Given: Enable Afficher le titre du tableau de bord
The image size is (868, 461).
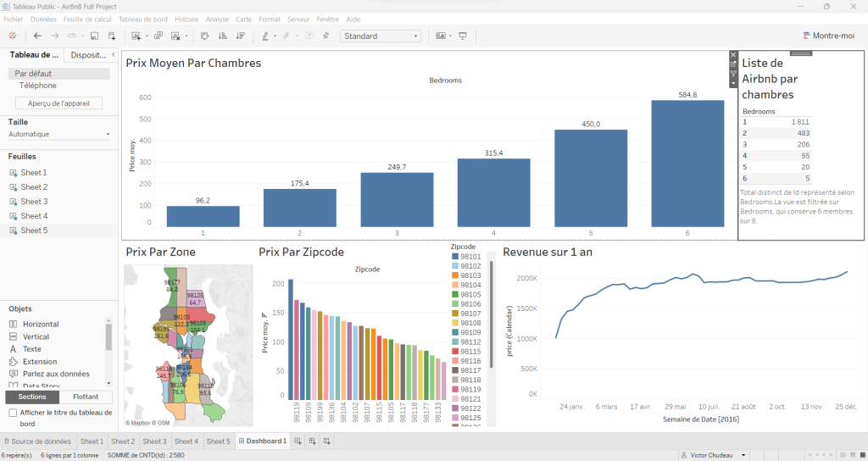Looking at the screenshot, I should point(13,413).
